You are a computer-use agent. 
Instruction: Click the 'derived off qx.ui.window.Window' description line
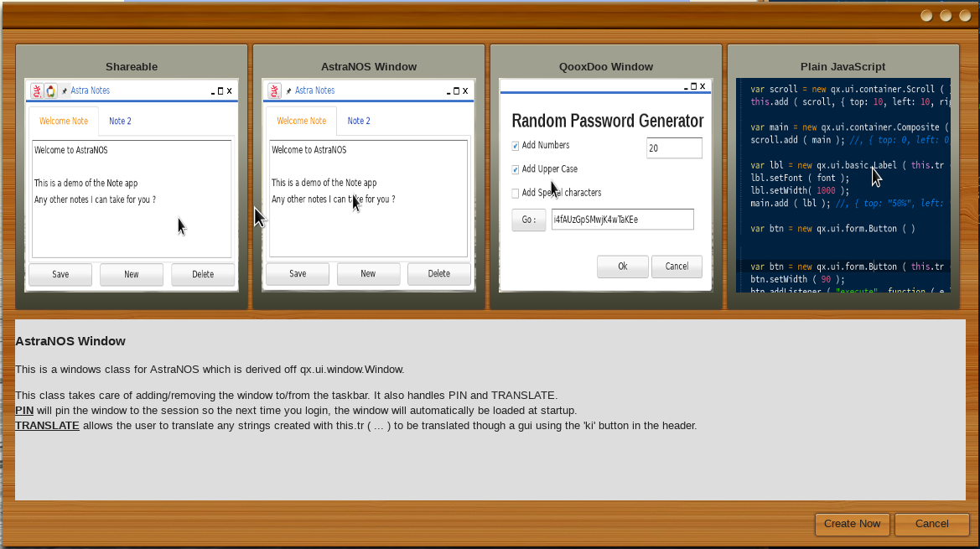(210, 369)
